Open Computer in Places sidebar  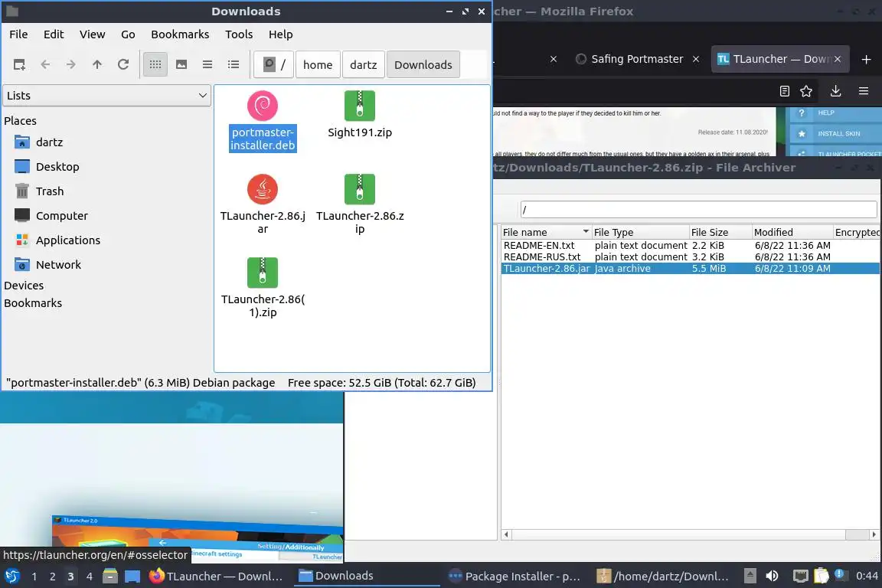51,215
